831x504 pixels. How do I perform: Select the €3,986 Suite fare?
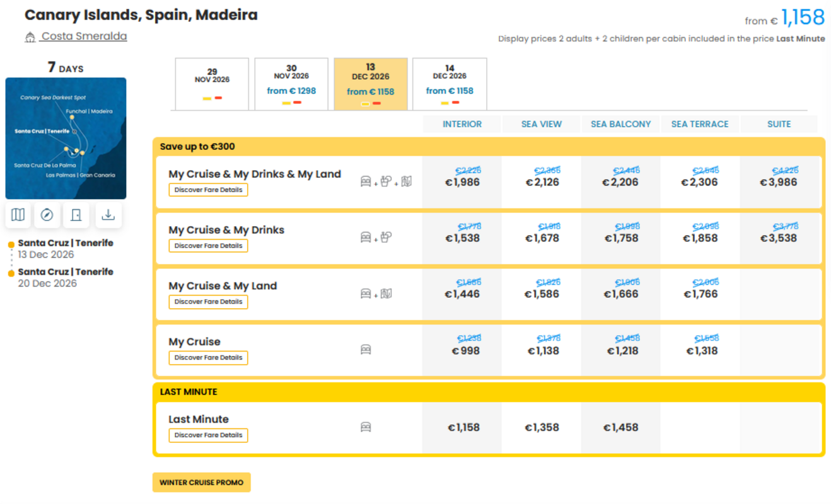point(779,182)
